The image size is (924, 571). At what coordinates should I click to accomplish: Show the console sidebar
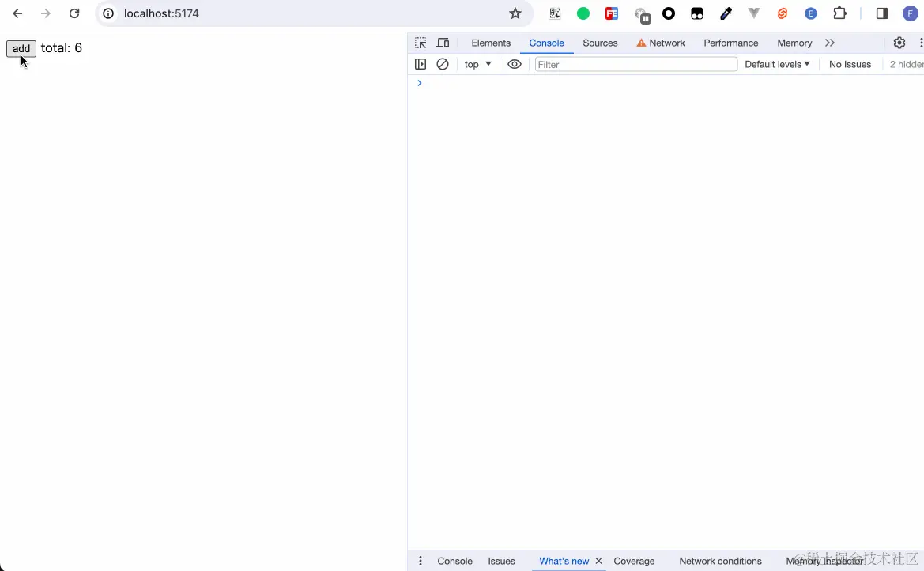(x=421, y=64)
